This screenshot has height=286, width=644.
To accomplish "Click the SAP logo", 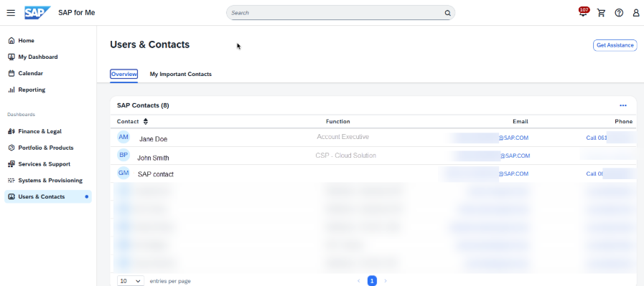I will click(x=37, y=13).
